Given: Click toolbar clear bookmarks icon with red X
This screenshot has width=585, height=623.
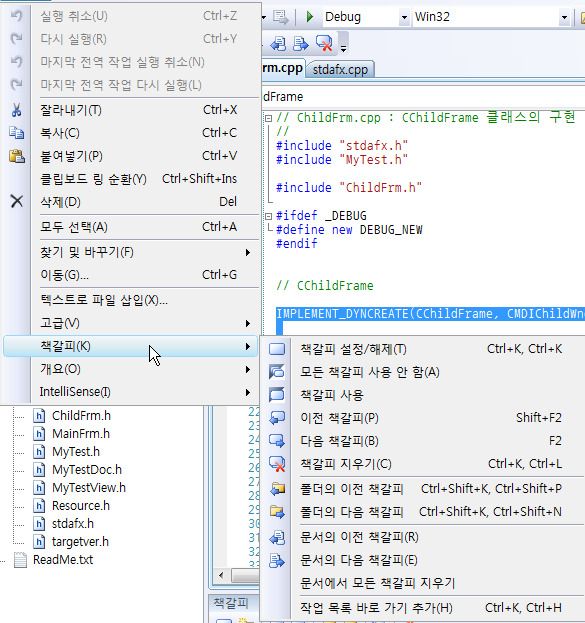Looking at the screenshot, I should (324, 43).
